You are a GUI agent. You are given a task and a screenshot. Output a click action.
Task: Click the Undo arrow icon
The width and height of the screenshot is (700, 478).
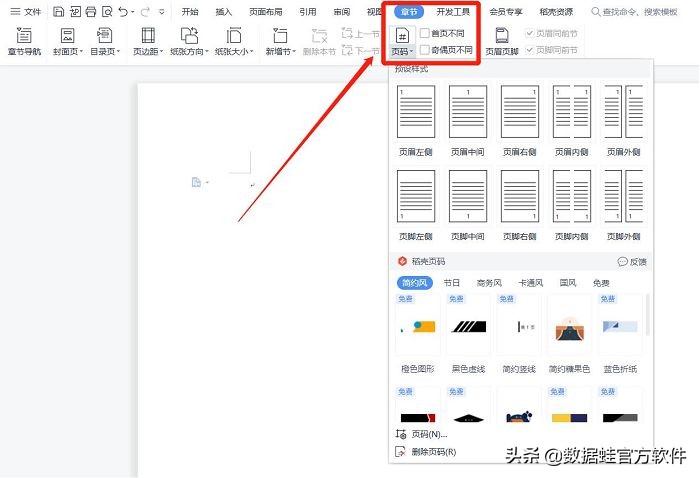click(124, 12)
